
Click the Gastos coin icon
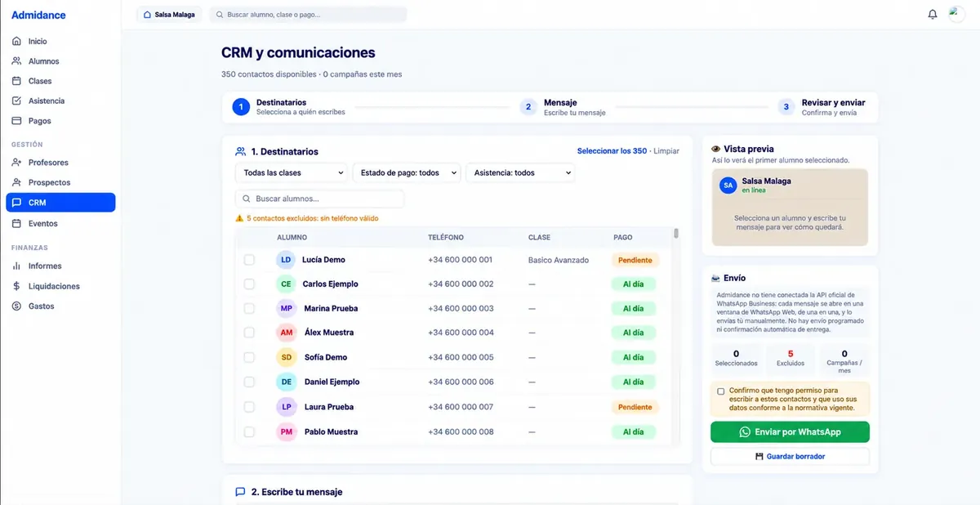click(x=16, y=306)
